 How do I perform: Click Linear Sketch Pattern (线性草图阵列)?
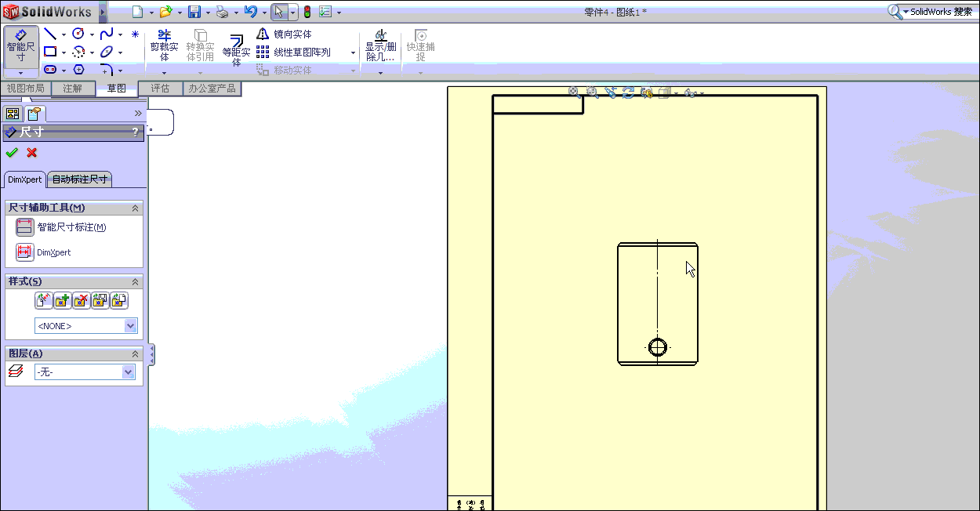coord(294,53)
